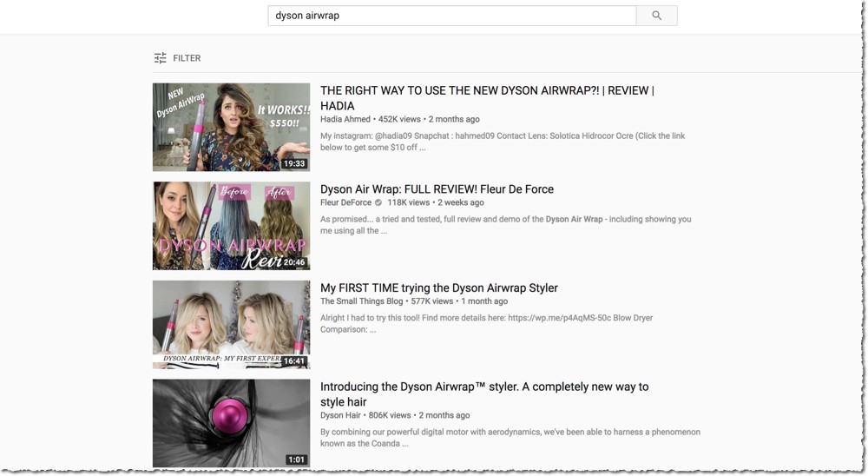Open 'Dyson Air Wrap: FULL REVIEW!' title
This screenshot has width=868, height=476.
point(437,189)
